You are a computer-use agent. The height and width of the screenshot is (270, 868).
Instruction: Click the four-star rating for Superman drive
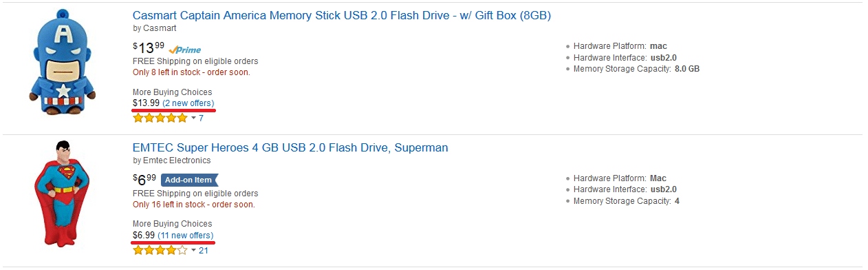tap(160, 250)
